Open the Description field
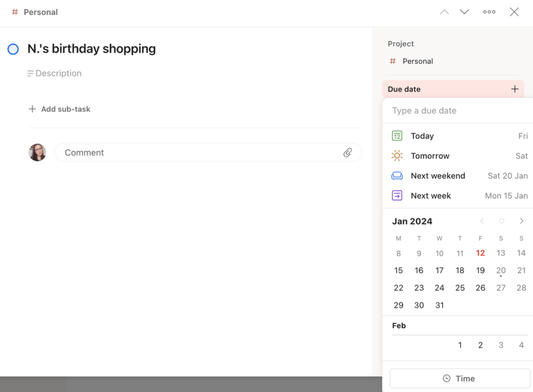This screenshot has height=392, width=533. (x=54, y=73)
